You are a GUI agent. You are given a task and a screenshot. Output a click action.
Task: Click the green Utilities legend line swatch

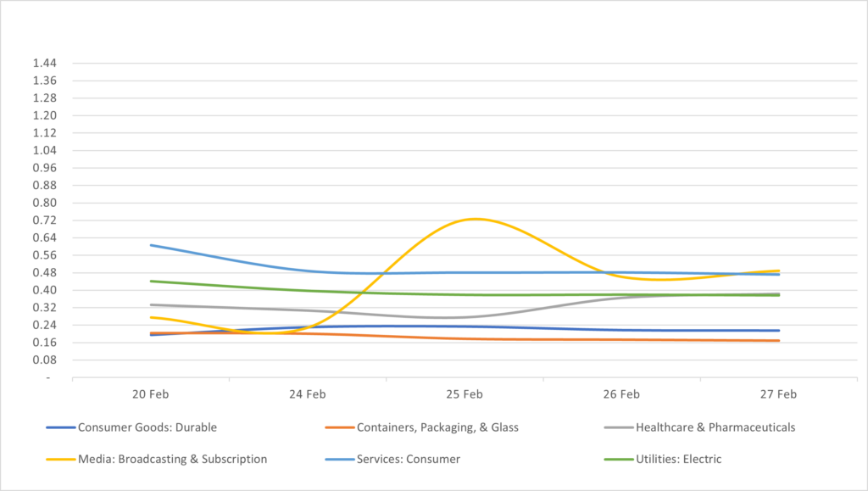[618, 459]
